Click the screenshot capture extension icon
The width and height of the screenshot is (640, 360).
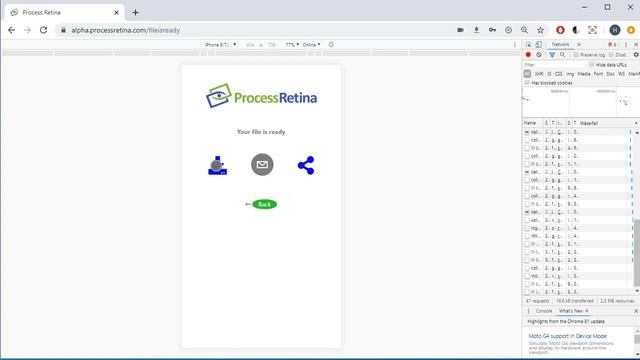[592, 30]
